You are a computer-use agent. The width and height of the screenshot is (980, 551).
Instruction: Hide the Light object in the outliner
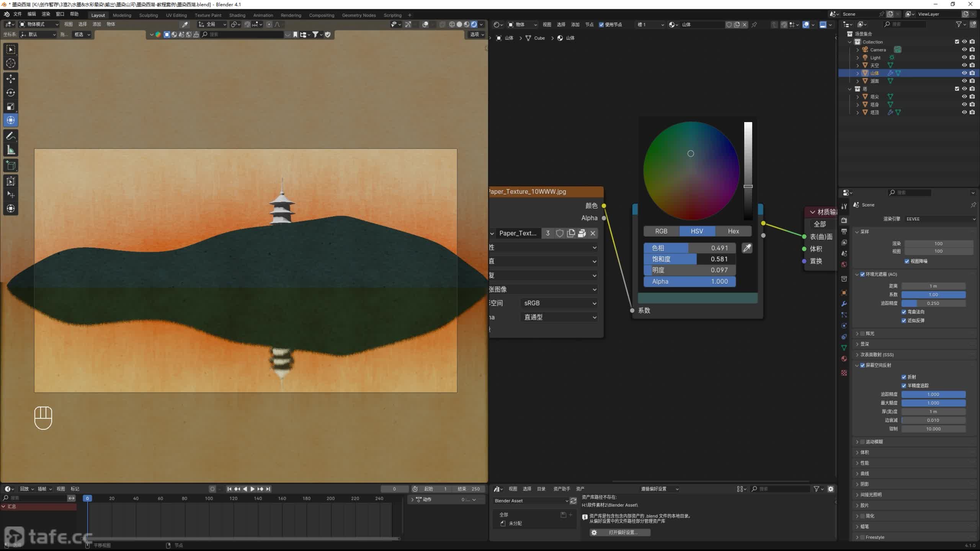tap(964, 57)
